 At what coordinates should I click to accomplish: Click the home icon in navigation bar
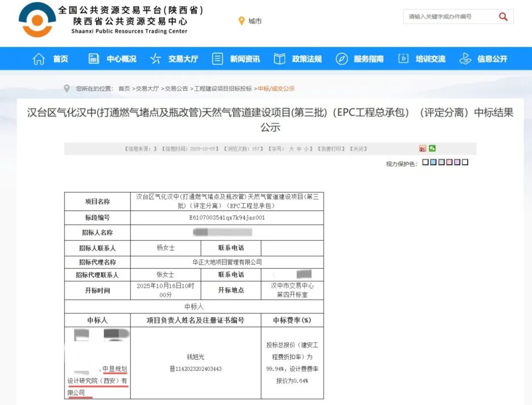(38, 59)
